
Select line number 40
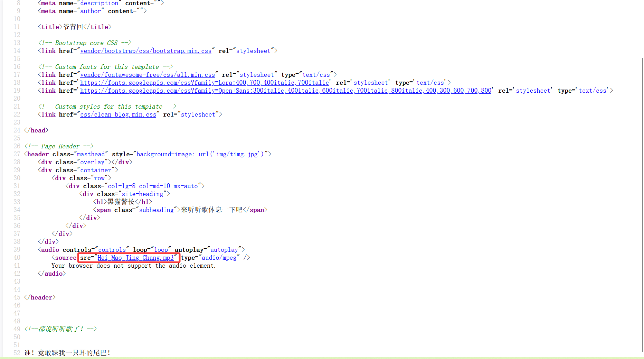tap(17, 257)
